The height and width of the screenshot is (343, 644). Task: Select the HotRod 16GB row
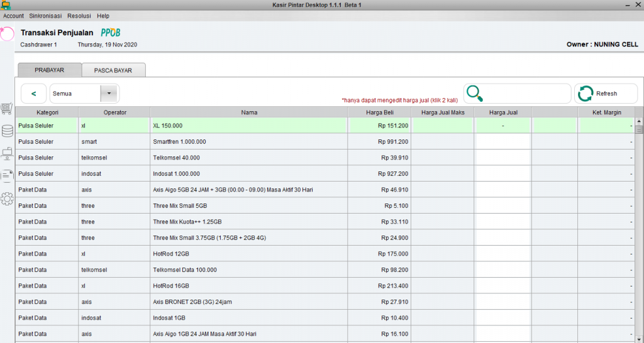tap(325, 286)
